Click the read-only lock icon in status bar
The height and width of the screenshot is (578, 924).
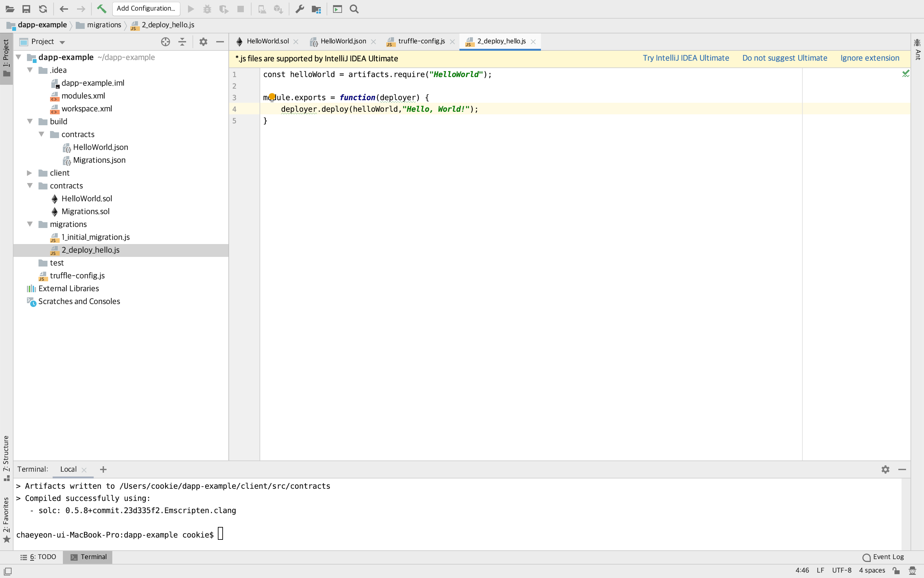tap(896, 570)
